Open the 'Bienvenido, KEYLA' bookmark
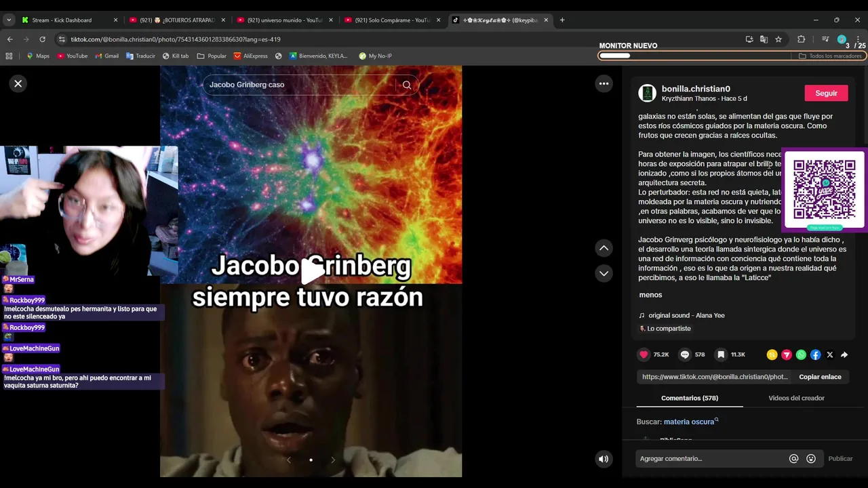Screen dimensions: 868x488 (x=318, y=56)
